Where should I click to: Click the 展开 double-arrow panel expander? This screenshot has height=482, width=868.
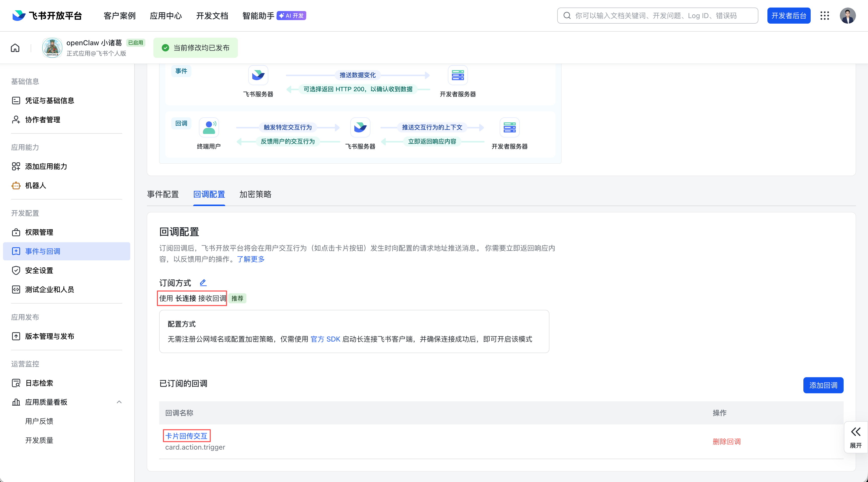(855, 437)
